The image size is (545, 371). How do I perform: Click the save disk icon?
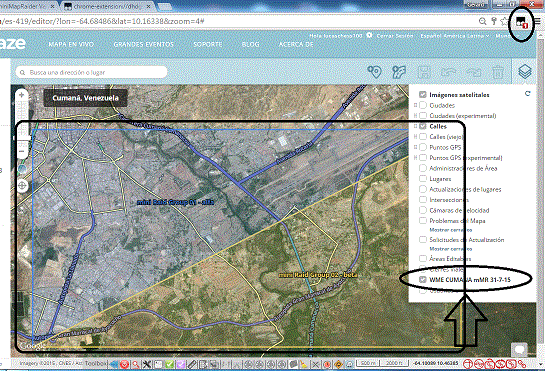424,72
